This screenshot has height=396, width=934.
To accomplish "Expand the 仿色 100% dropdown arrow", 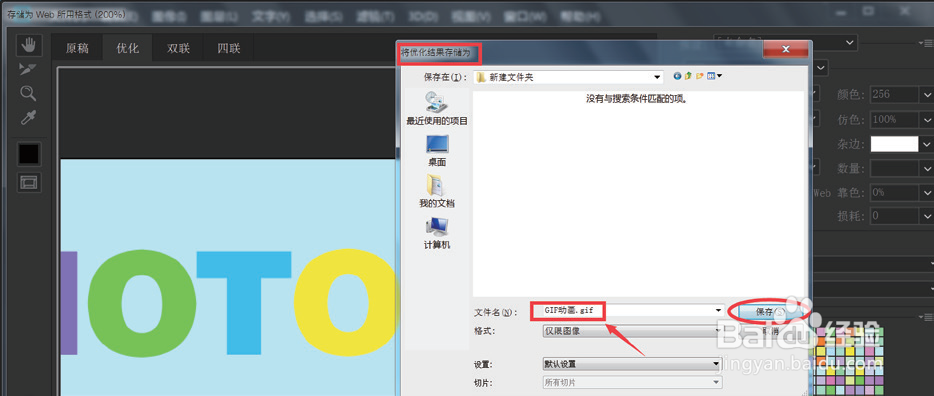I will [x=926, y=119].
